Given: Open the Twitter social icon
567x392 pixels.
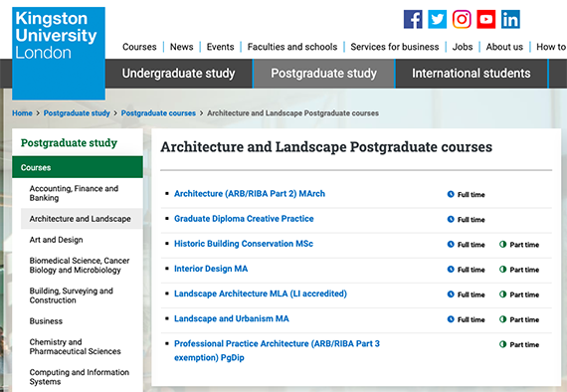Looking at the screenshot, I should tap(437, 19).
